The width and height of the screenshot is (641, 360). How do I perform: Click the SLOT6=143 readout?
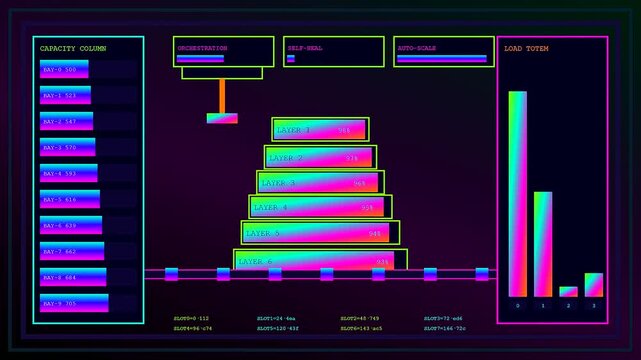tap(361, 328)
